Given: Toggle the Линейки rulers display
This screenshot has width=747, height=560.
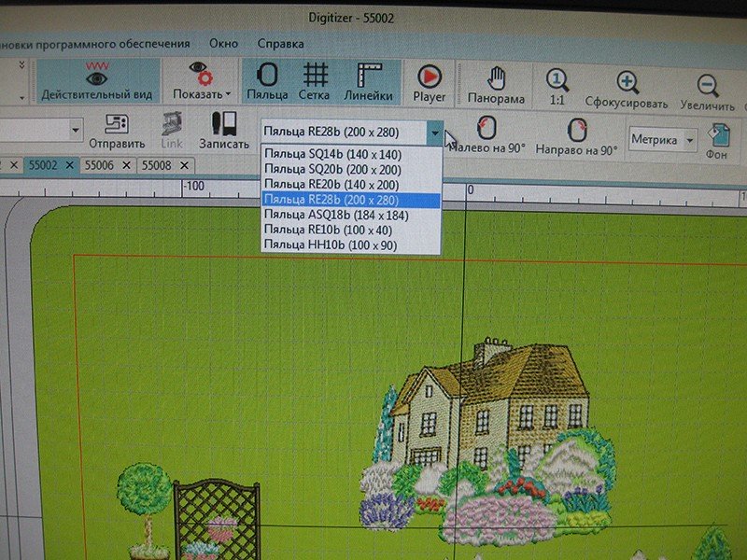Looking at the screenshot, I should click(369, 81).
